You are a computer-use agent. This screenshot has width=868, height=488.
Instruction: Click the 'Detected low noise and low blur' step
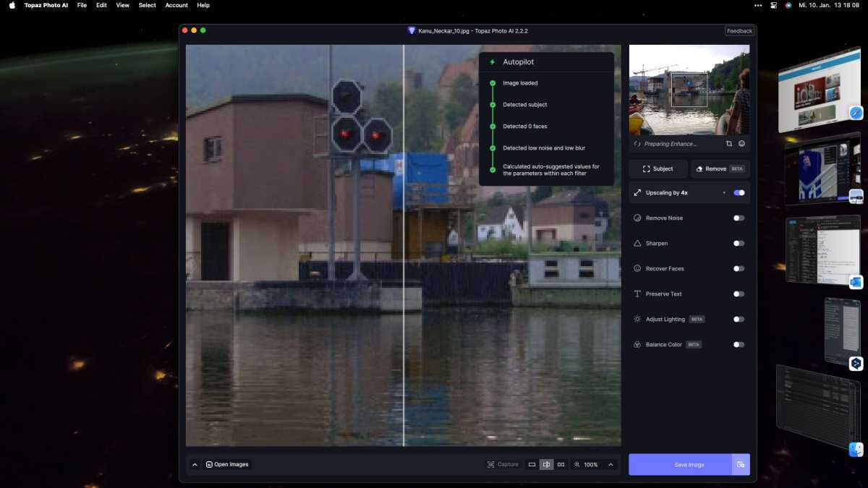tap(544, 148)
